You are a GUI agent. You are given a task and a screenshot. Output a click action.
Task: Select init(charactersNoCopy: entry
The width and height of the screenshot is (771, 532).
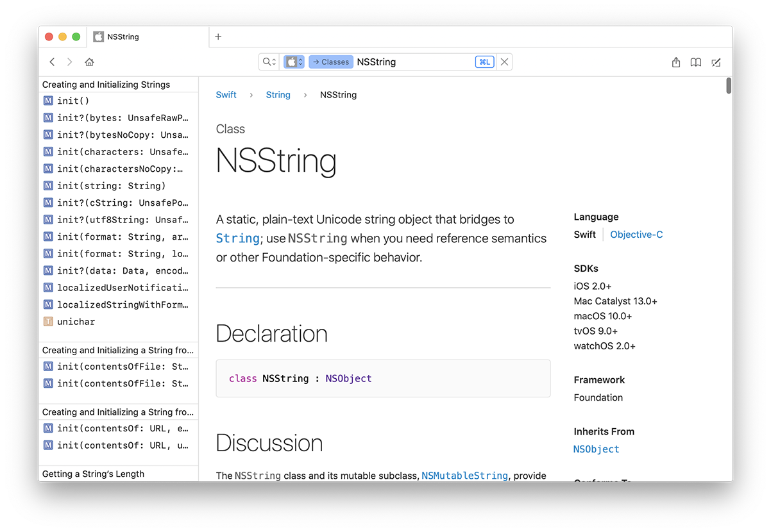coord(119,169)
